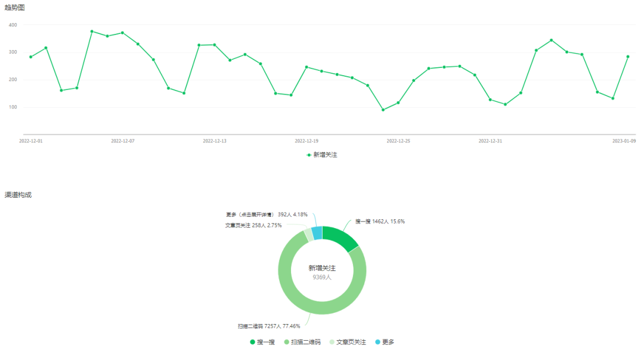Click the 2022-12-25 x-axis date label
Image resolution: width=644 pixels, height=355 pixels.
(398, 141)
